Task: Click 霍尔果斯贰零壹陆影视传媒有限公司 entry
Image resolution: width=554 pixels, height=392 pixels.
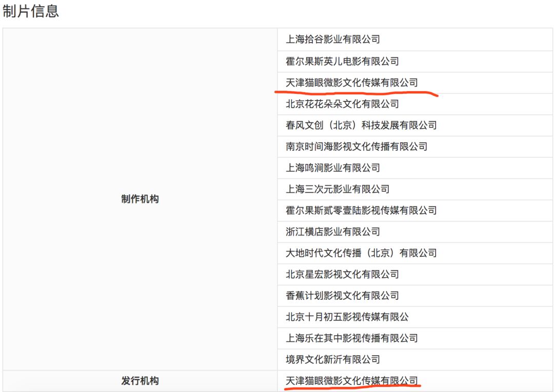Action: (361, 210)
